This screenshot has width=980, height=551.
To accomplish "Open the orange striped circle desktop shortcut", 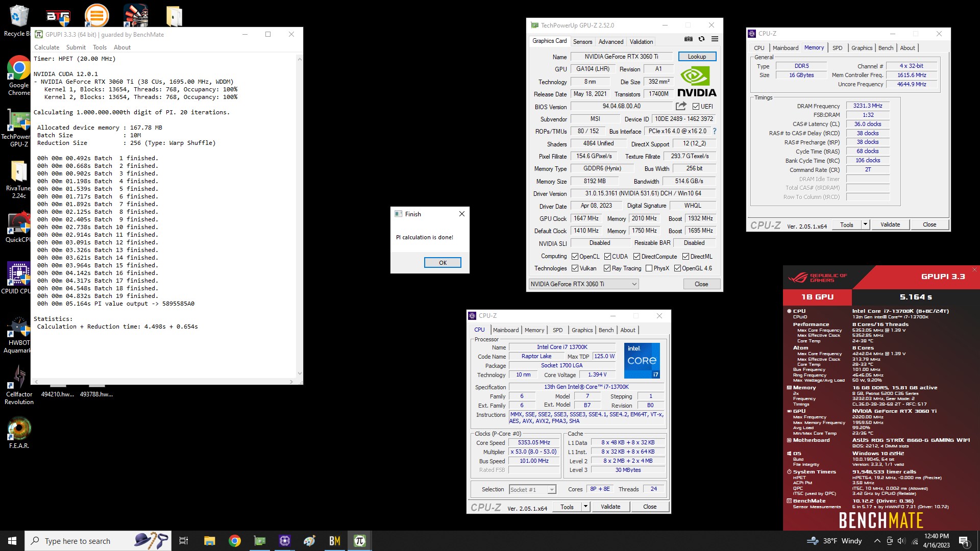I will coord(96,15).
